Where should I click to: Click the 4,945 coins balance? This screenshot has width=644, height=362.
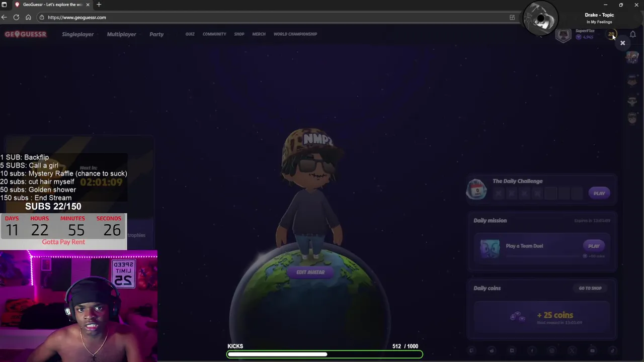(585, 37)
